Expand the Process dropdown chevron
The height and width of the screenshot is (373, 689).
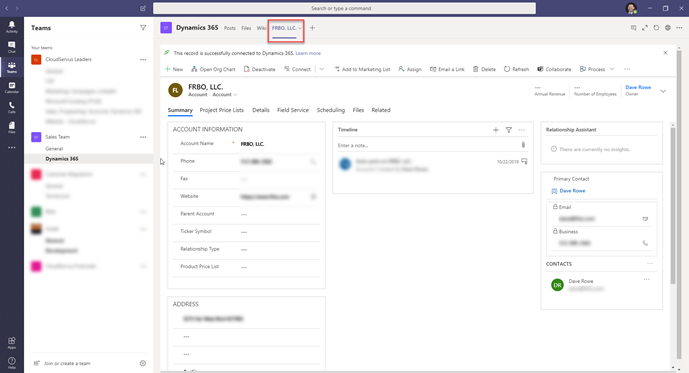pyautogui.click(x=612, y=69)
